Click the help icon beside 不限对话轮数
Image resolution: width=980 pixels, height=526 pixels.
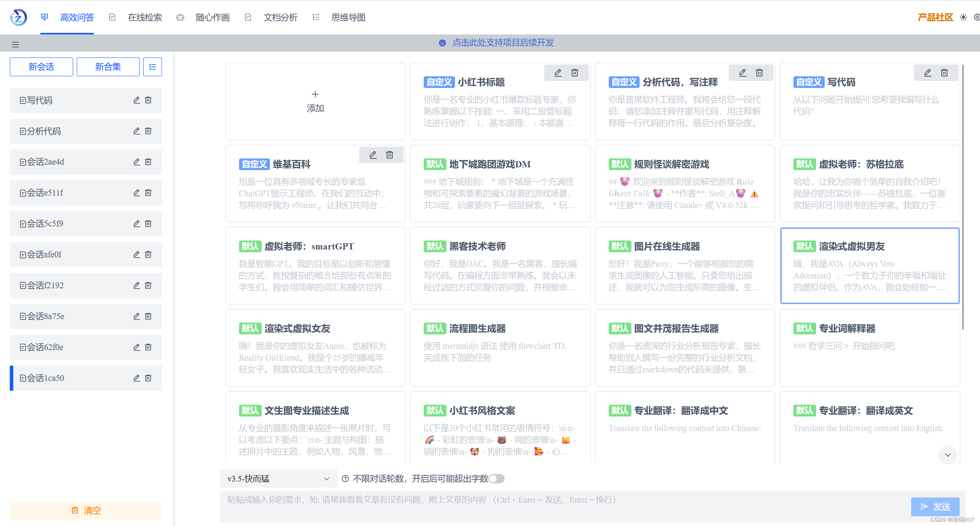(x=345, y=479)
